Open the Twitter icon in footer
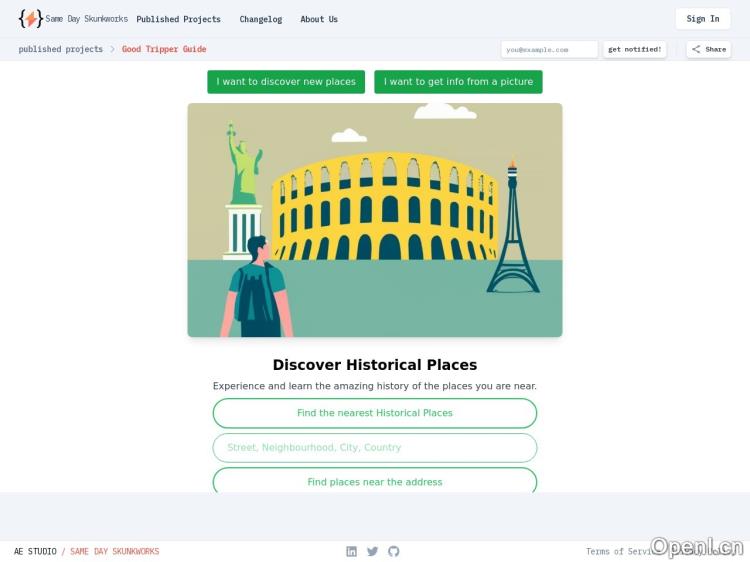Screen dimensions: 750x562 [372, 551]
